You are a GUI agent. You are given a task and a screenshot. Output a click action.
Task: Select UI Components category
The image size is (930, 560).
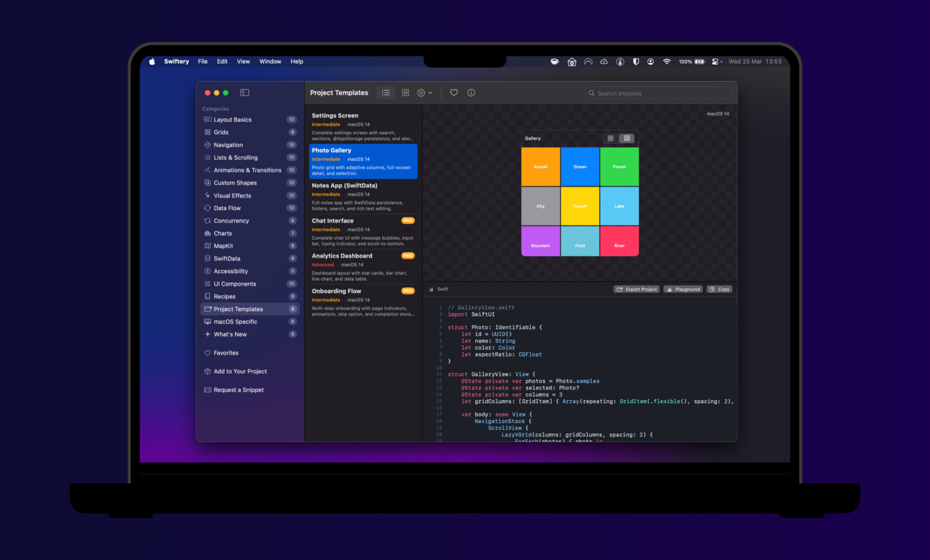point(250,283)
